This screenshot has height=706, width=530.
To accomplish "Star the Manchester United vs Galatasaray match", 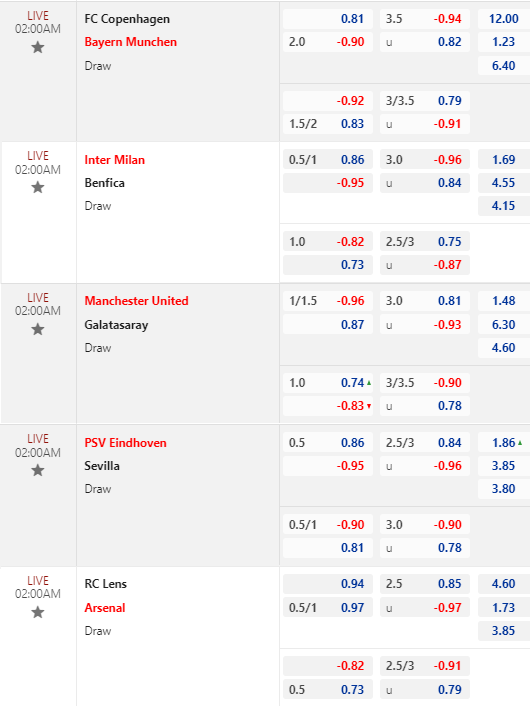I will click(38, 330).
